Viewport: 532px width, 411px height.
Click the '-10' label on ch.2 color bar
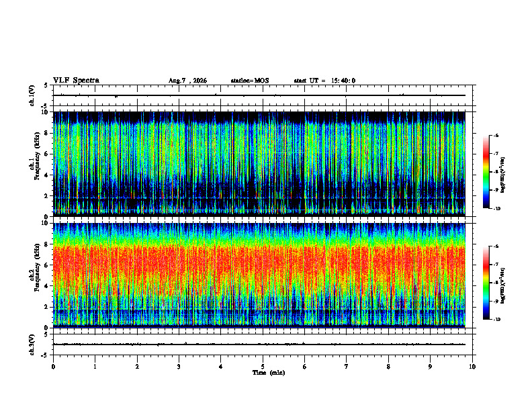[497, 320]
